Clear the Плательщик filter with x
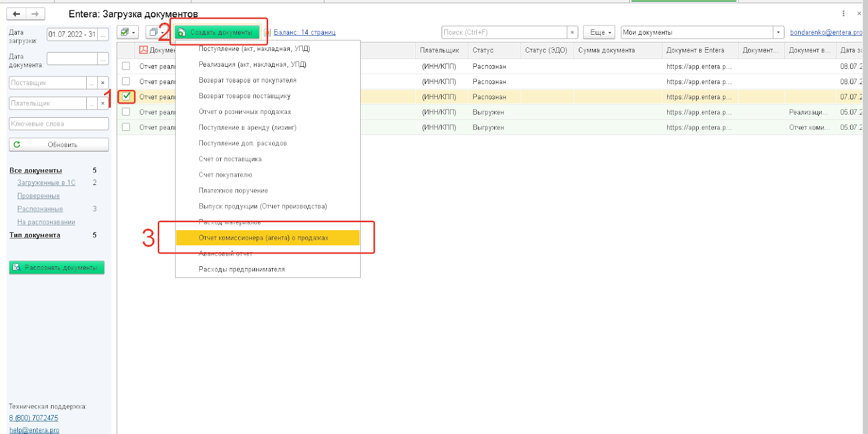The height and width of the screenshot is (434, 868). (103, 103)
